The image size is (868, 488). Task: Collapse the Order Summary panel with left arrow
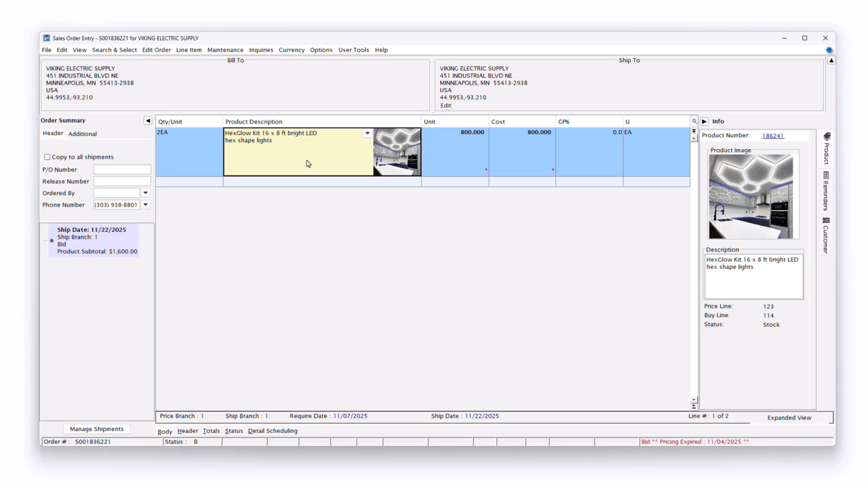point(147,121)
